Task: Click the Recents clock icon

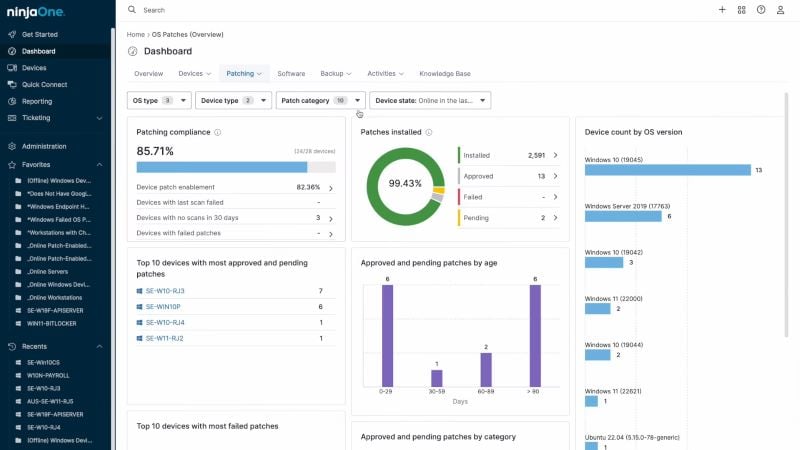Action: pyautogui.click(x=12, y=346)
